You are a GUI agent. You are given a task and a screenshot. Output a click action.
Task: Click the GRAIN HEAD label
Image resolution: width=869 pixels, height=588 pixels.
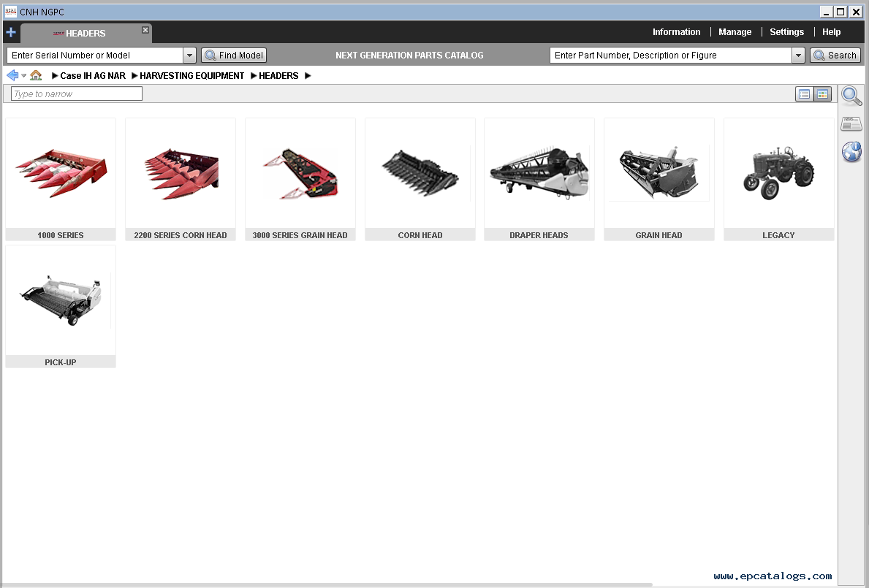659,234
